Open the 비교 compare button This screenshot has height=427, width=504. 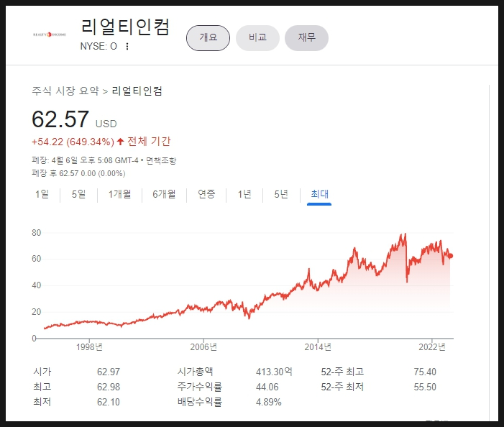[257, 38]
